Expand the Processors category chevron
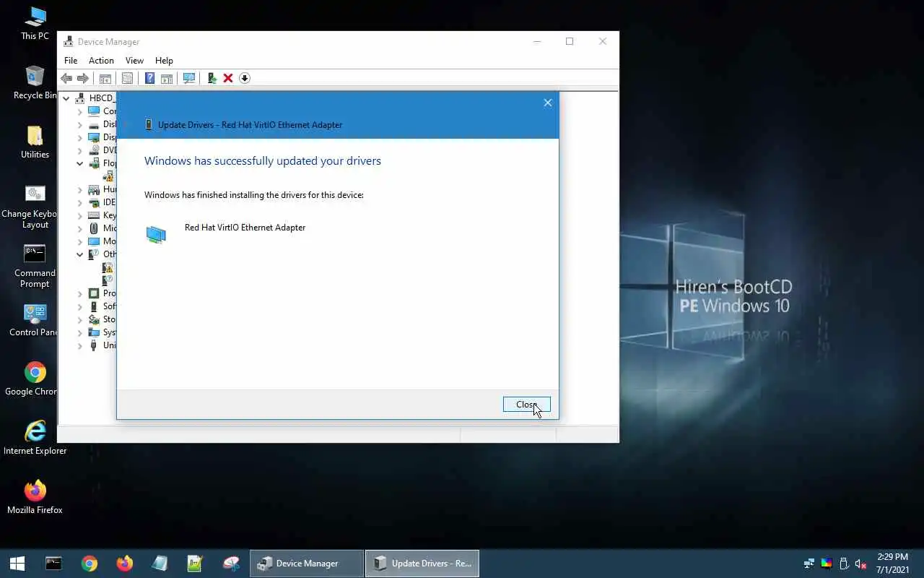 coord(80,293)
